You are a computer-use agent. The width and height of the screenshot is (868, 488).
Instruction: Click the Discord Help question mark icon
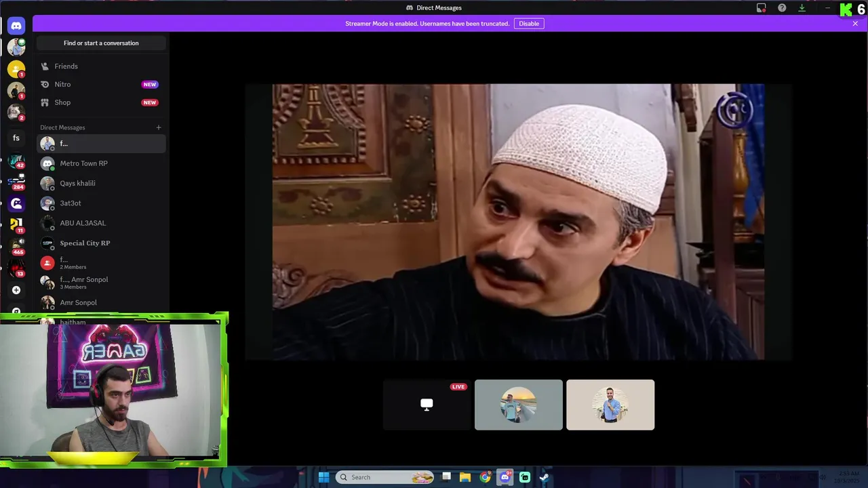pos(782,8)
